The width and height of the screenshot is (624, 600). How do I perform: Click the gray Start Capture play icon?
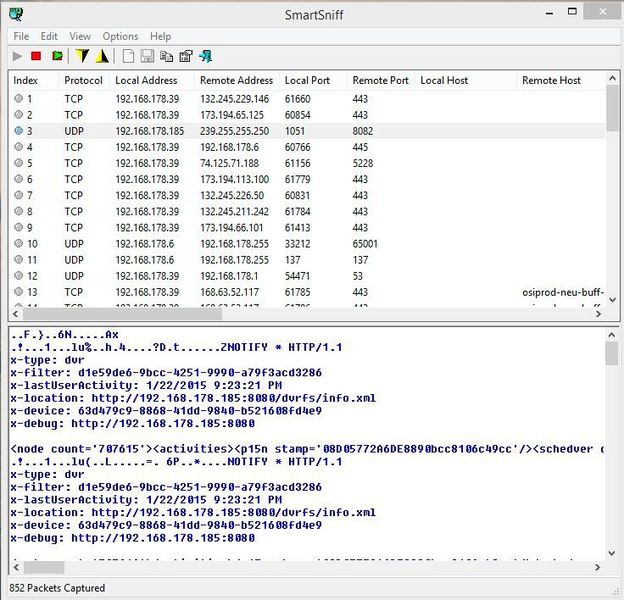click(17, 56)
